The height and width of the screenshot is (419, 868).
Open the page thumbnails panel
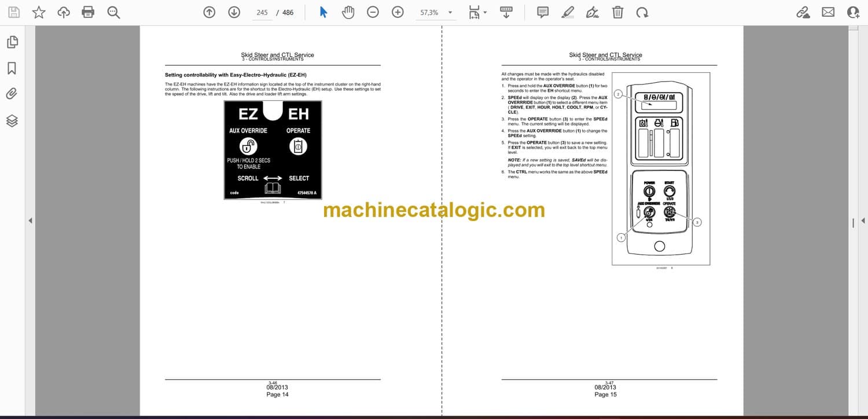click(x=12, y=42)
